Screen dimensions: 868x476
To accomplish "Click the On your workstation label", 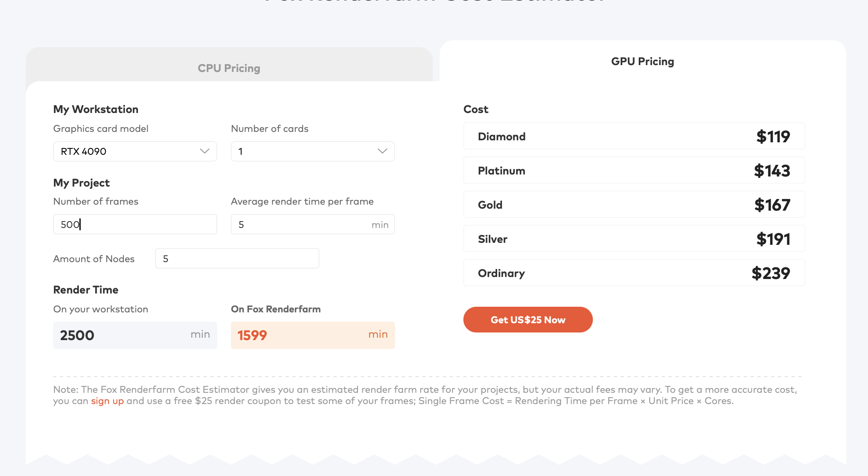I will (101, 309).
